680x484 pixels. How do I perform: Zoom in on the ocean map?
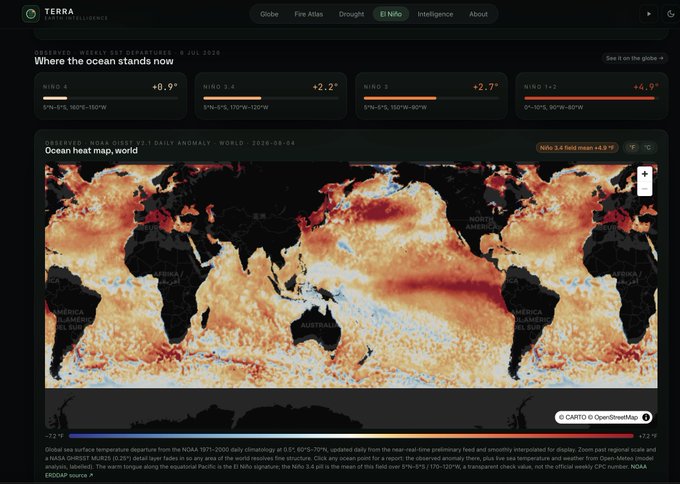[x=644, y=174]
